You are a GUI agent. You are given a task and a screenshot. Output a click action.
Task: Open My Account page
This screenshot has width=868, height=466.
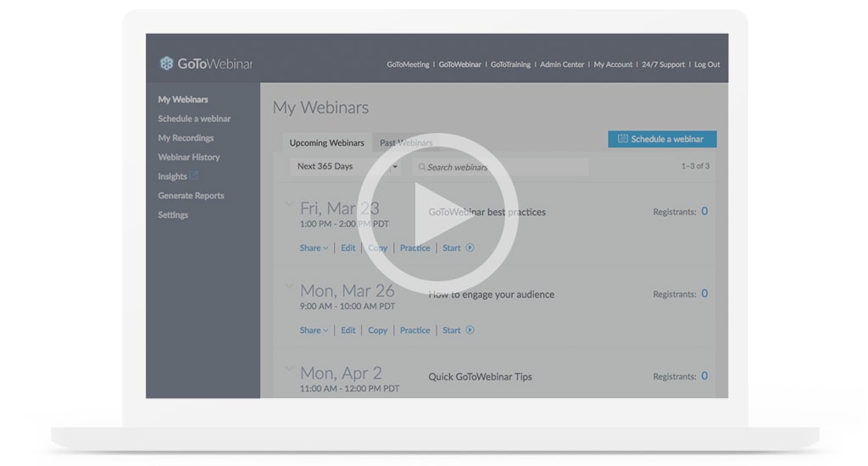613,64
